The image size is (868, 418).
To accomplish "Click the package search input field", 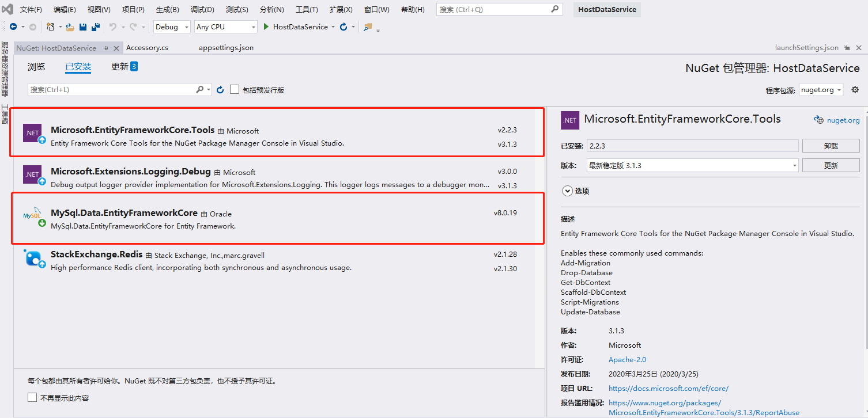I will pos(112,90).
